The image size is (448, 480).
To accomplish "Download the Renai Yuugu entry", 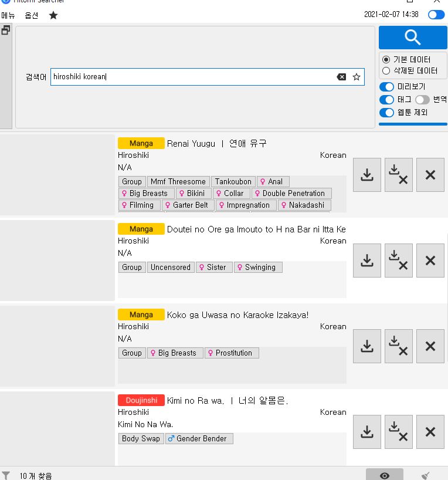I will pos(367,175).
